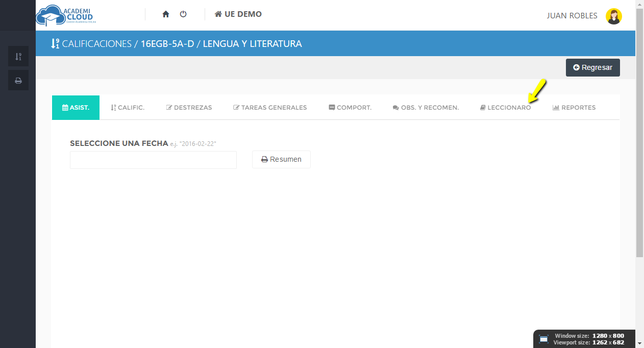This screenshot has width=644, height=348.
Task: Open the OBS. Y RECOMEN. tab
Action: click(x=426, y=108)
